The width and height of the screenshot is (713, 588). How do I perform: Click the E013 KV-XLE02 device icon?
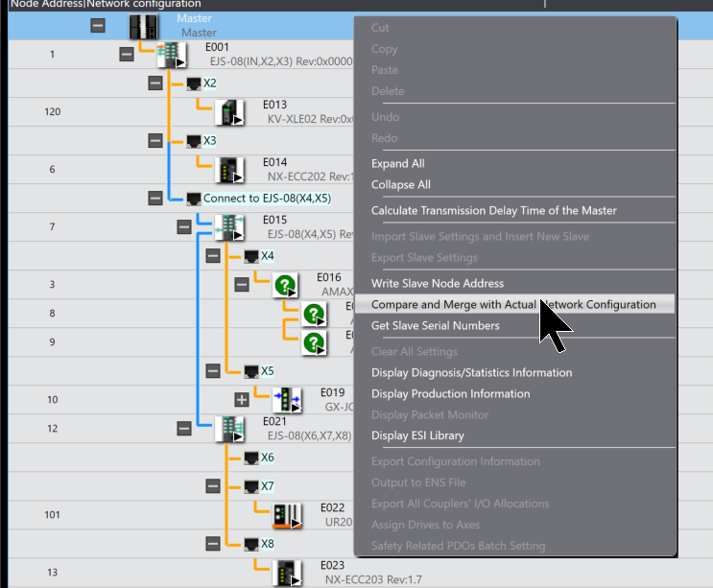(x=229, y=112)
